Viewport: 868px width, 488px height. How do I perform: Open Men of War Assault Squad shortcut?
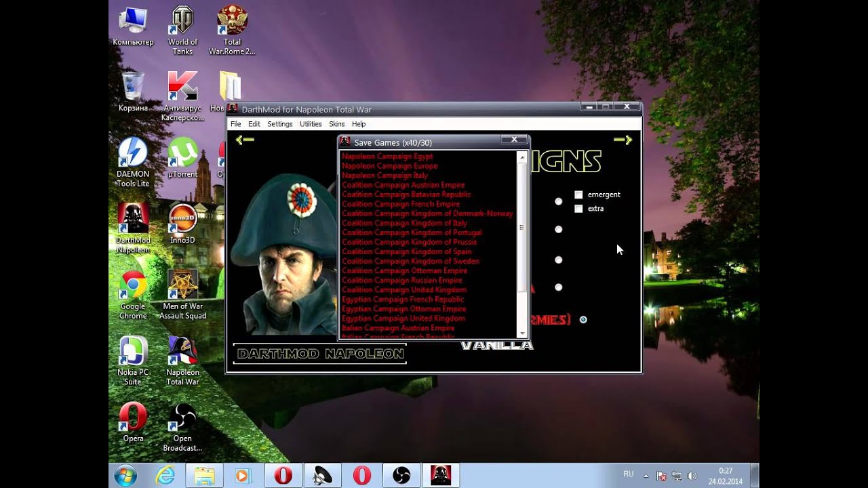point(182,295)
